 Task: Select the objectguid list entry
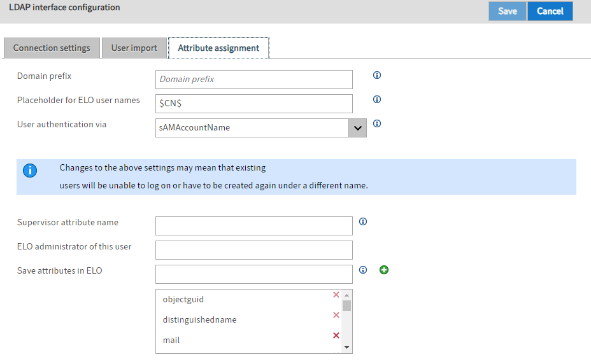pos(183,299)
